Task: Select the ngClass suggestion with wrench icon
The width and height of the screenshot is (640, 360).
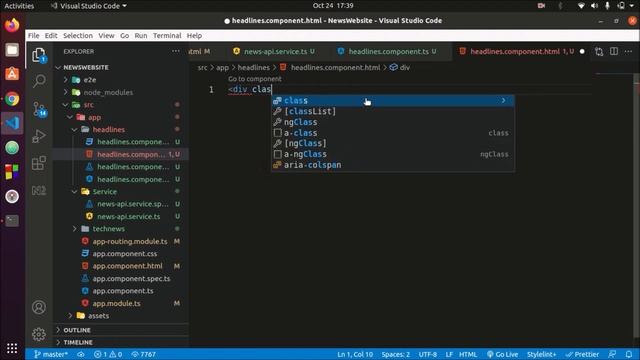Action: pos(393,122)
